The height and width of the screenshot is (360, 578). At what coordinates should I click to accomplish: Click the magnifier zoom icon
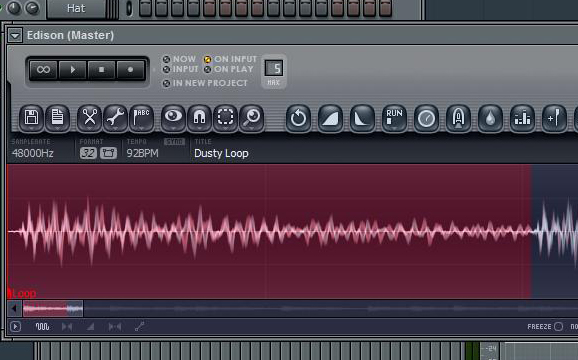(252, 118)
